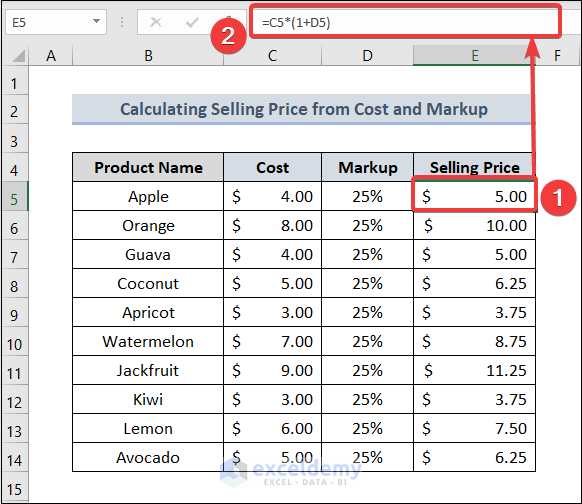Click the Selling Price header cell
The image size is (582, 504).
[x=474, y=167]
